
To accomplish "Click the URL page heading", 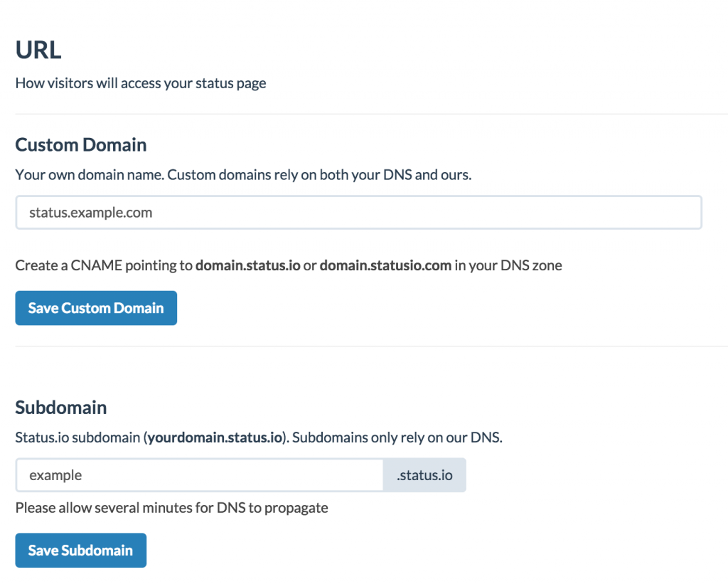I will [x=37, y=49].
